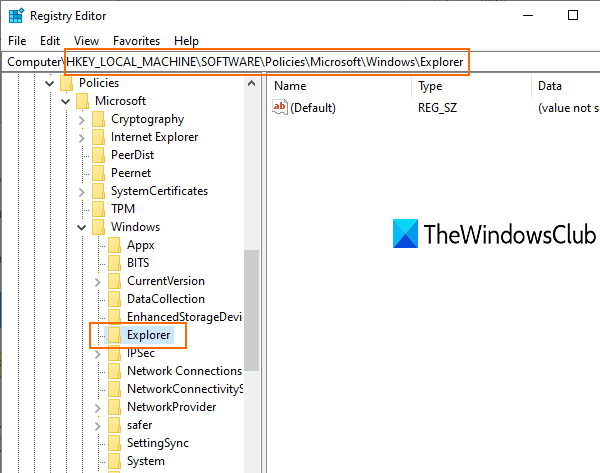Click the Peernet folder icon
Viewport: 600px width, 473px height.
99,173
